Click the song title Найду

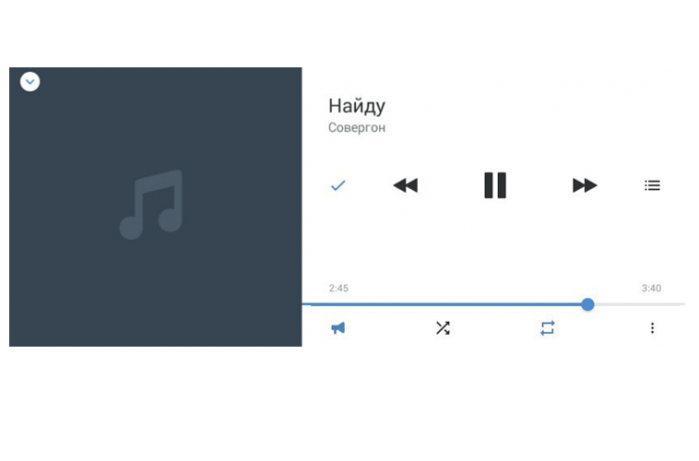pyautogui.click(x=357, y=107)
